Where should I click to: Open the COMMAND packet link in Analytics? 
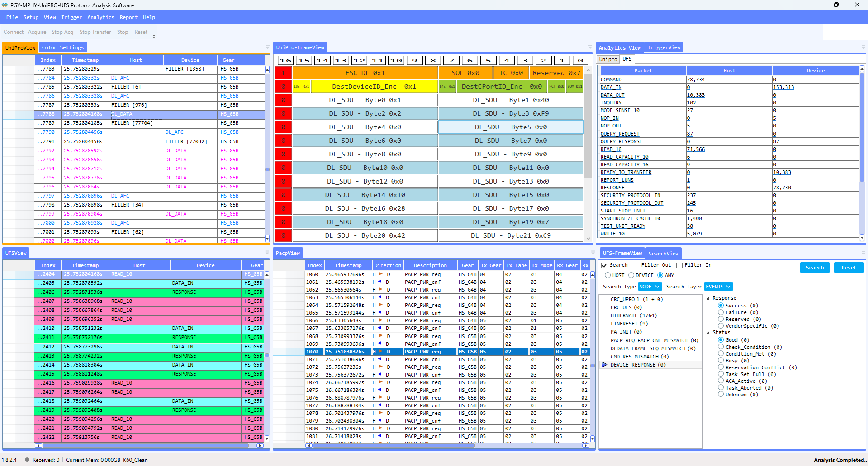point(611,80)
